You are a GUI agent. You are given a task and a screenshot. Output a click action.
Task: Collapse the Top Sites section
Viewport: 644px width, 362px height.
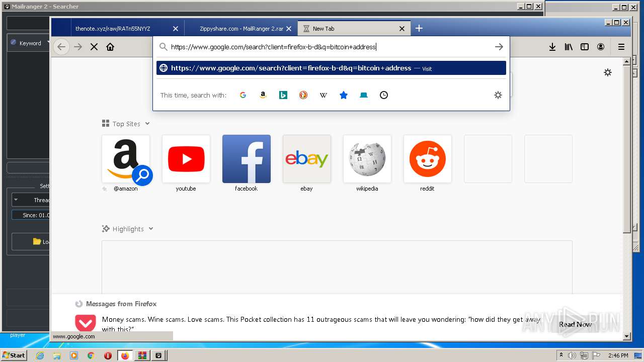tap(126, 124)
